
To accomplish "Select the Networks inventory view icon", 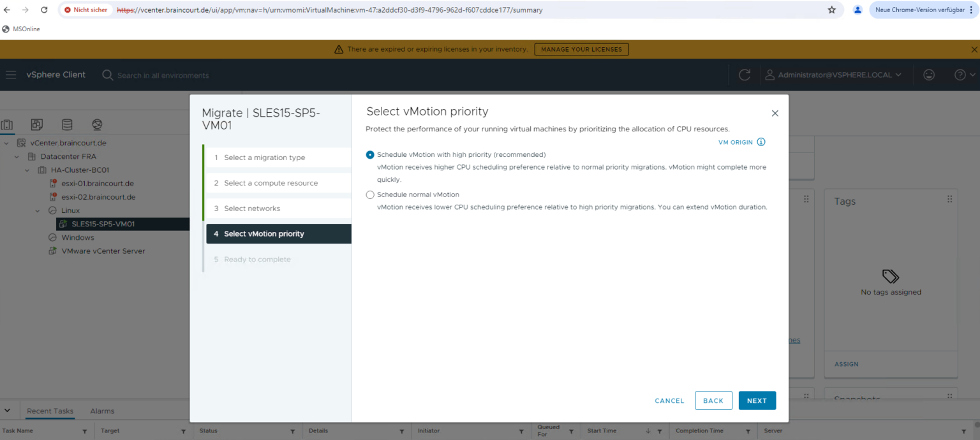I will (97, 124).
